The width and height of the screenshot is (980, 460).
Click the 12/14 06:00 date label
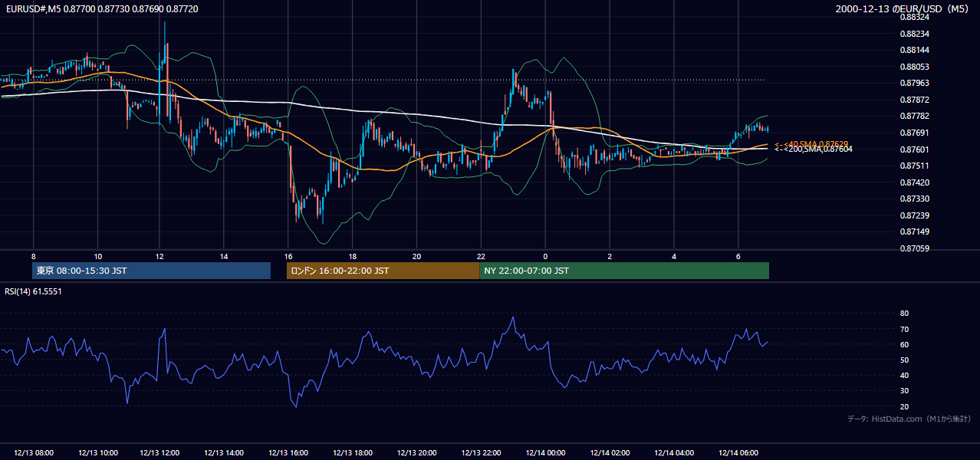coord(738,453)
